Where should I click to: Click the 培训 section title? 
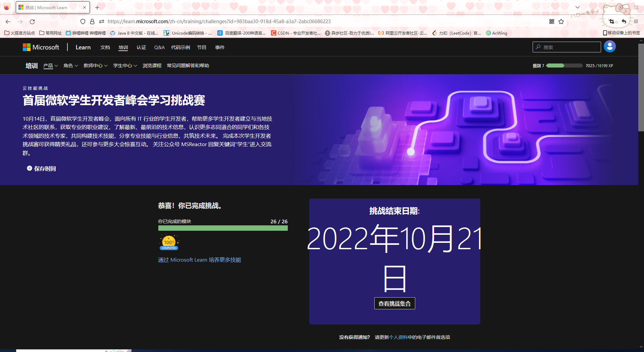click(32, 65)
